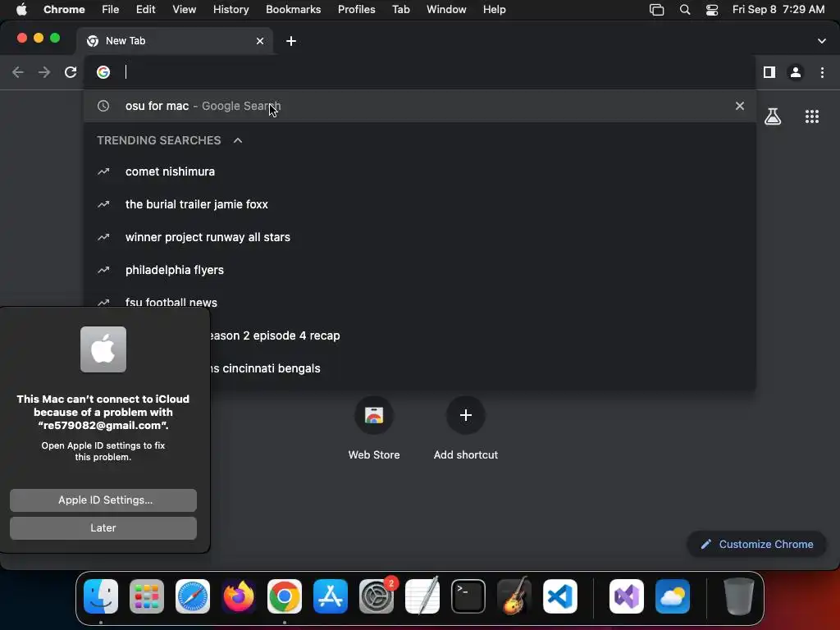Launch Safari from the Dock
This screenshot has width=840, height=630.
(x=193, y=596)
